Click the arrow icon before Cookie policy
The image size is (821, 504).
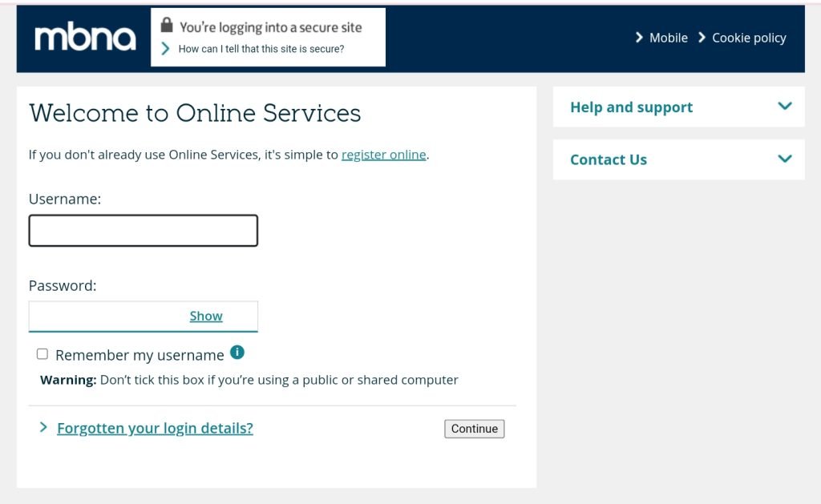[x=702, y=37]
